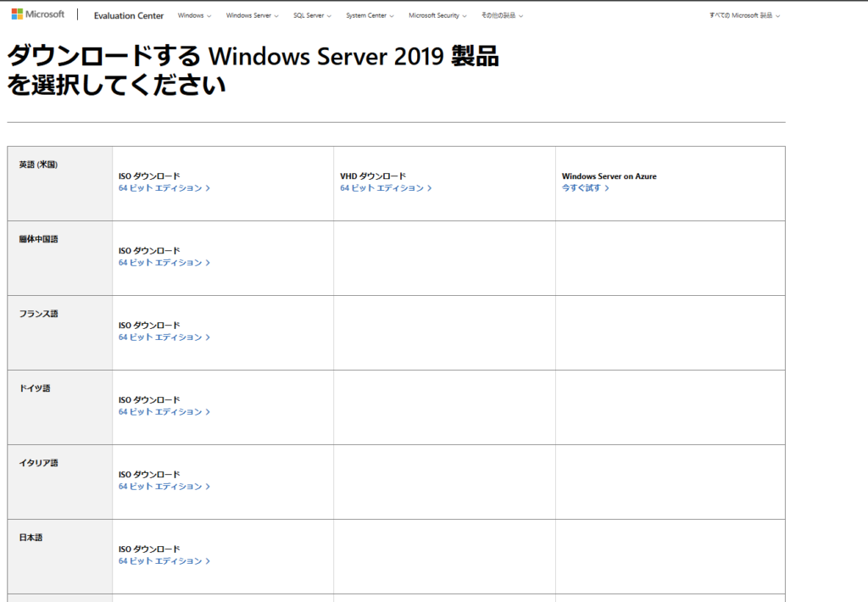Open the Microsoft Security menu

pyautogui.click(x=437, y=15)
